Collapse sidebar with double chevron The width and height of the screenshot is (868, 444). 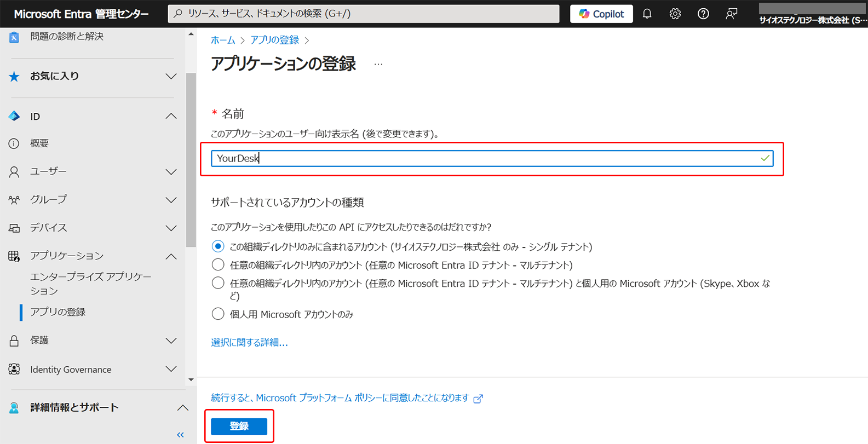point(180,435)
